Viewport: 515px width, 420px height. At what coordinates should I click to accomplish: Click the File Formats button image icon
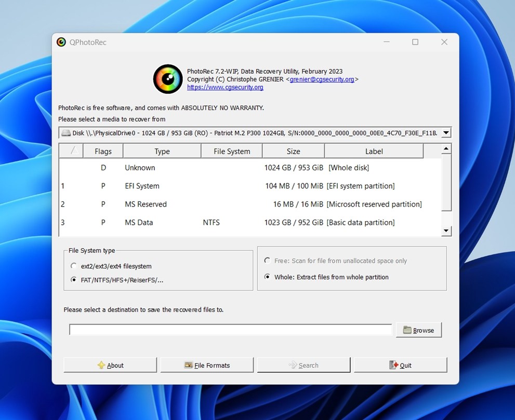[x=189, y=365]
